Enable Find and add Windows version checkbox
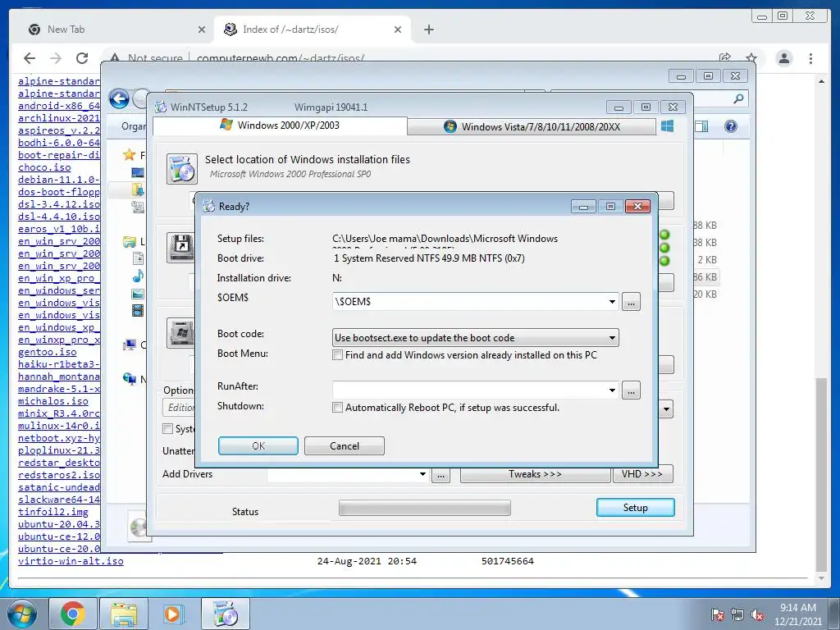840x630 pixels. tap(337, 354)
